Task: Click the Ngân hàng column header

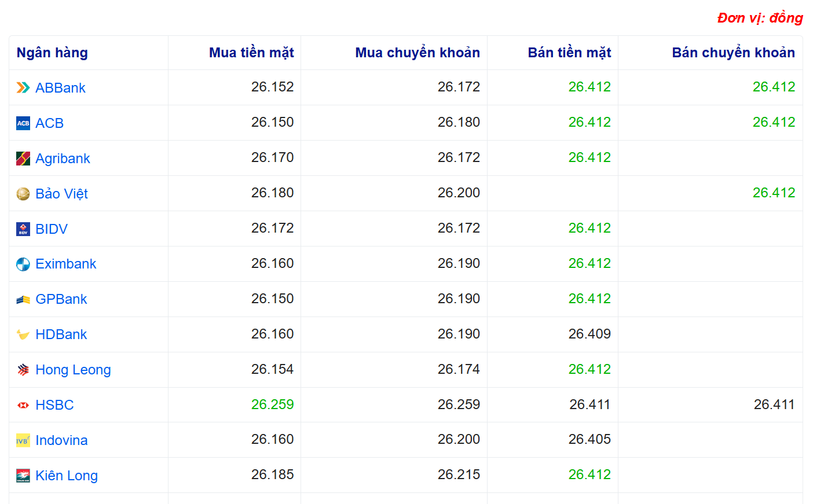Action: (52, 53)
